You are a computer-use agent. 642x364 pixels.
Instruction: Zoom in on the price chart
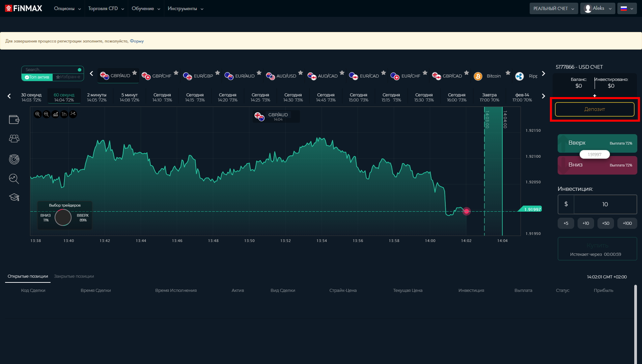point(37,114)
